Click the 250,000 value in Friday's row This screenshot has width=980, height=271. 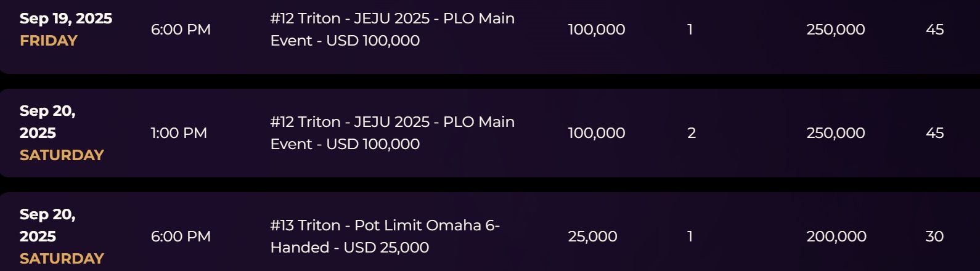pos(835,30)
